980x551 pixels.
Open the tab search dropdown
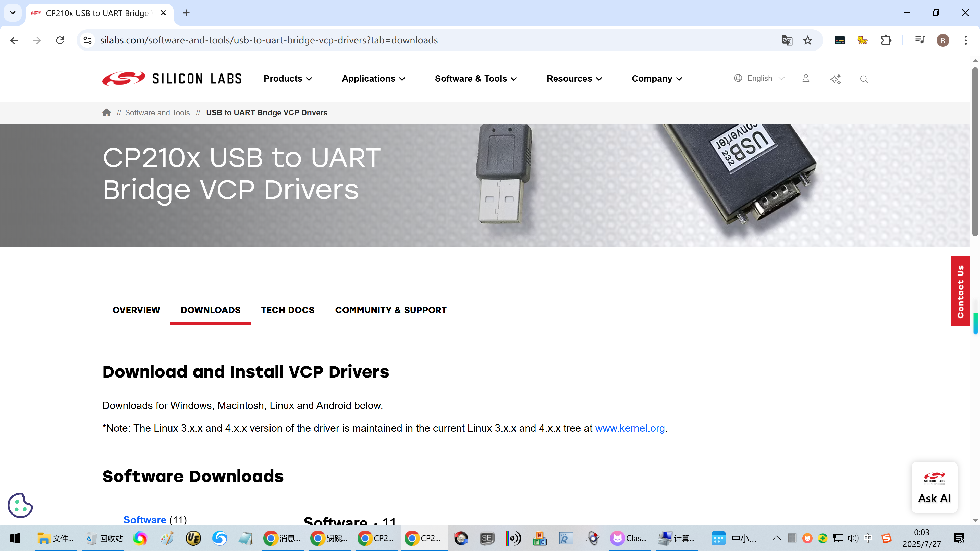[x=13, y=13]
